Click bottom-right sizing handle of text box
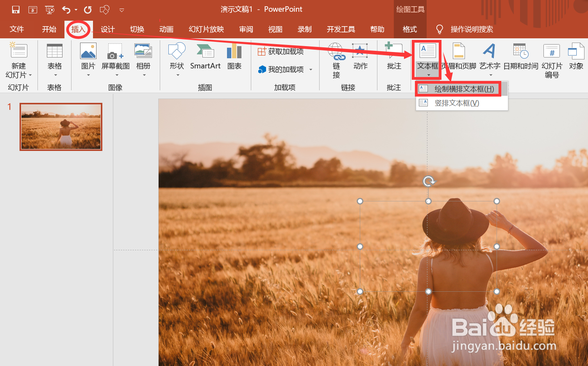Viewport: 588px width, 366px height. point(497,291)
